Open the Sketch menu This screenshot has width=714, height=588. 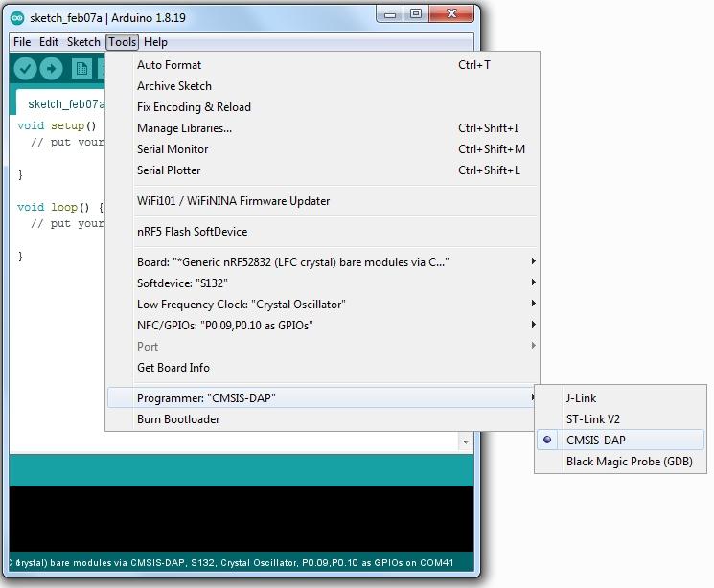point(83,42)
